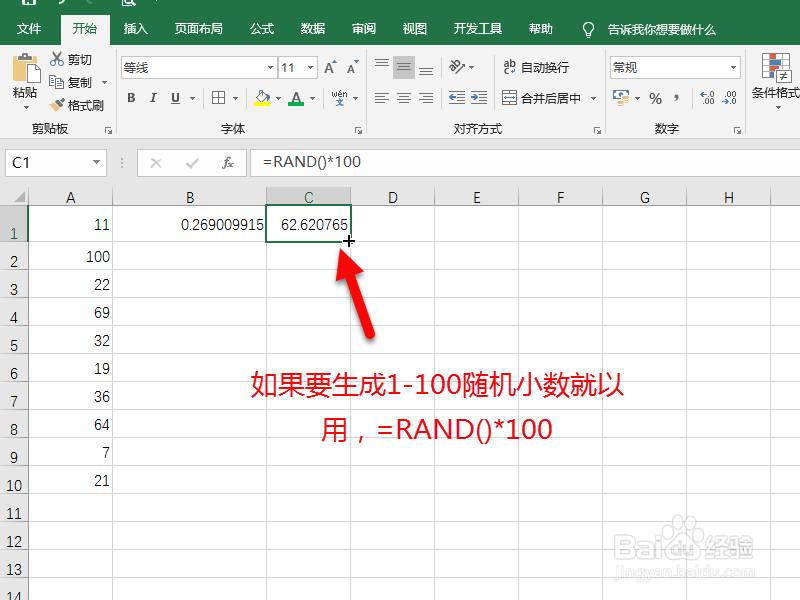Click the green Font Color swatch
800x600 pixels.
(x=297, y=103)
